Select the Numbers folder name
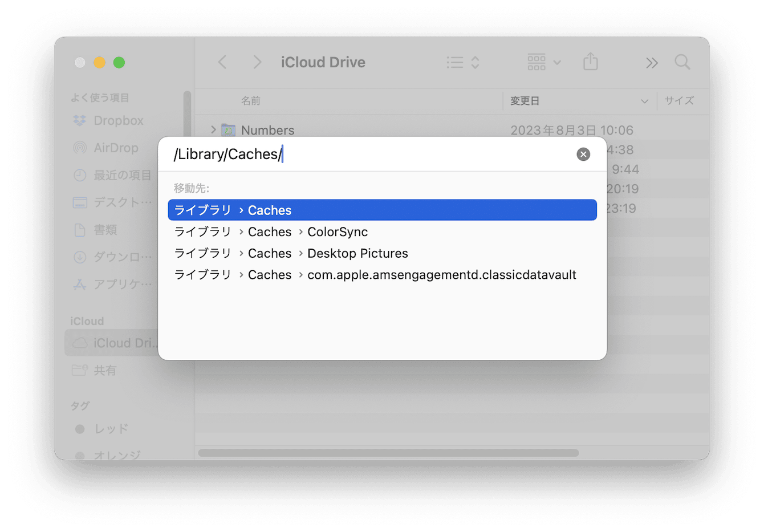764x532 pixels. coord(267,130)
